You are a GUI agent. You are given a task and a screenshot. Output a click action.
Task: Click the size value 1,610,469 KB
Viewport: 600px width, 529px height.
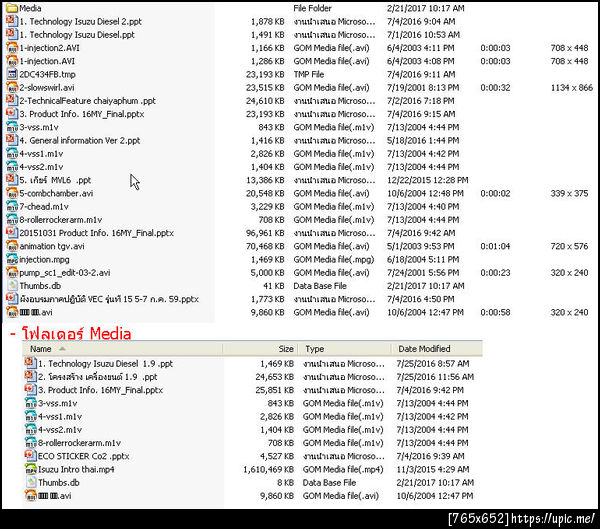coord(269,469)
